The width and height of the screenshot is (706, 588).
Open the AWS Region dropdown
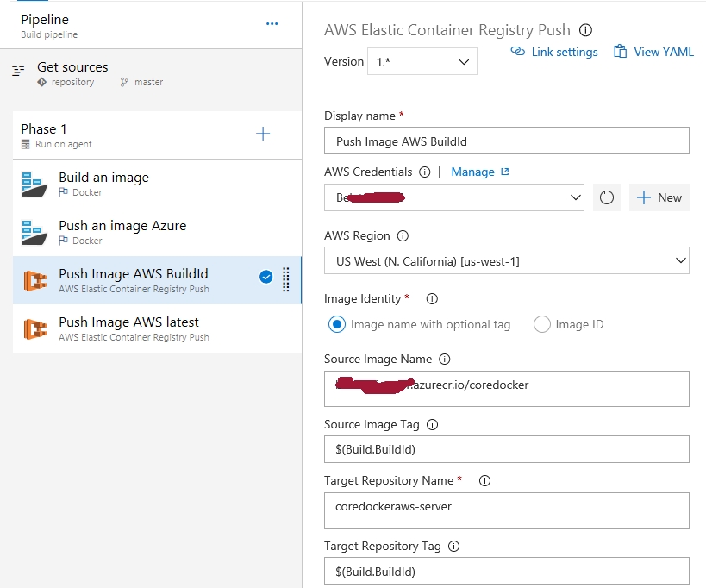pos(507,260)
